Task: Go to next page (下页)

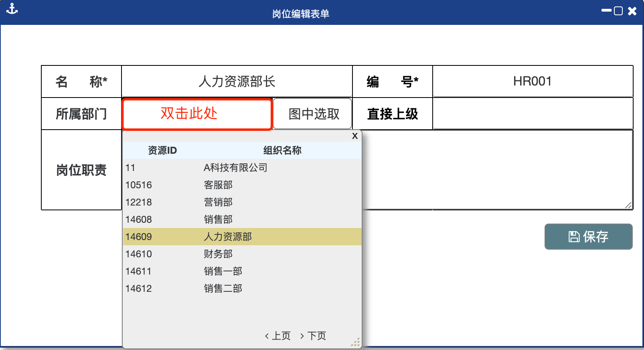Action: click(313, 336)
